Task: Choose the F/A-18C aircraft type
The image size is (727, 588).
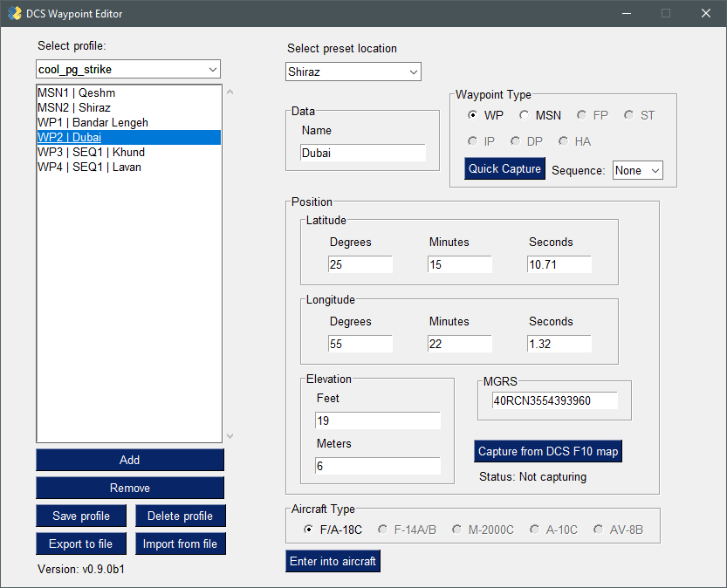Action: (309, 530)
